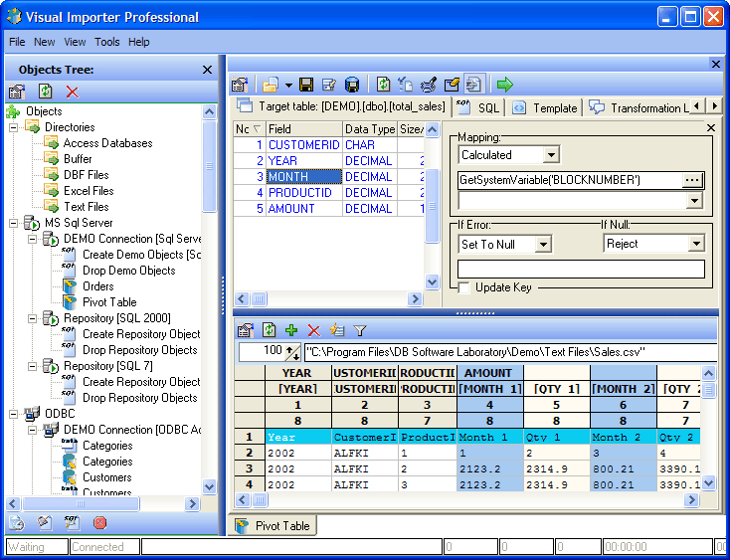
Task: Select Pivot Table in the objects tree
Action: [x=109, y=302]
